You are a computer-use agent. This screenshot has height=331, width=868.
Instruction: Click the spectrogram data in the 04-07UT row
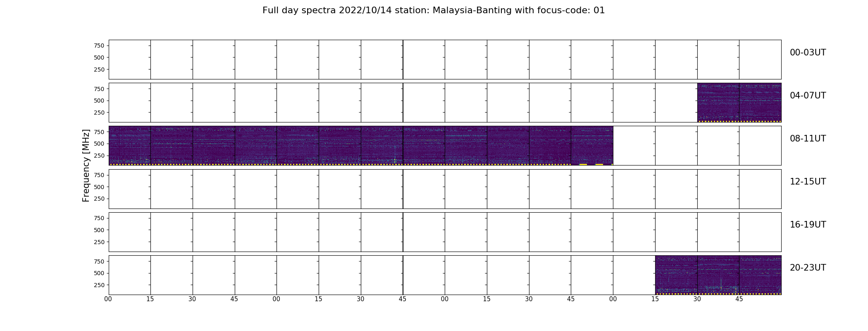[x=739, y=103]
